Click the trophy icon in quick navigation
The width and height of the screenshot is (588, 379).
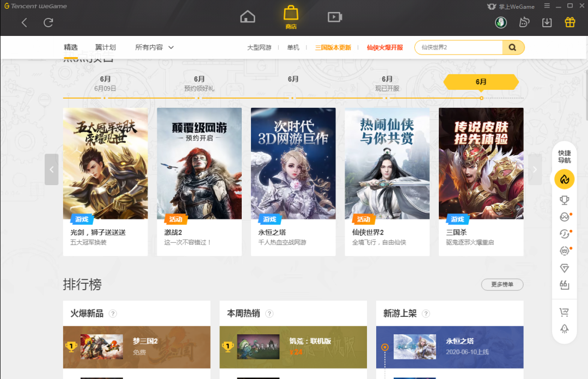click(x=565, y=200)
